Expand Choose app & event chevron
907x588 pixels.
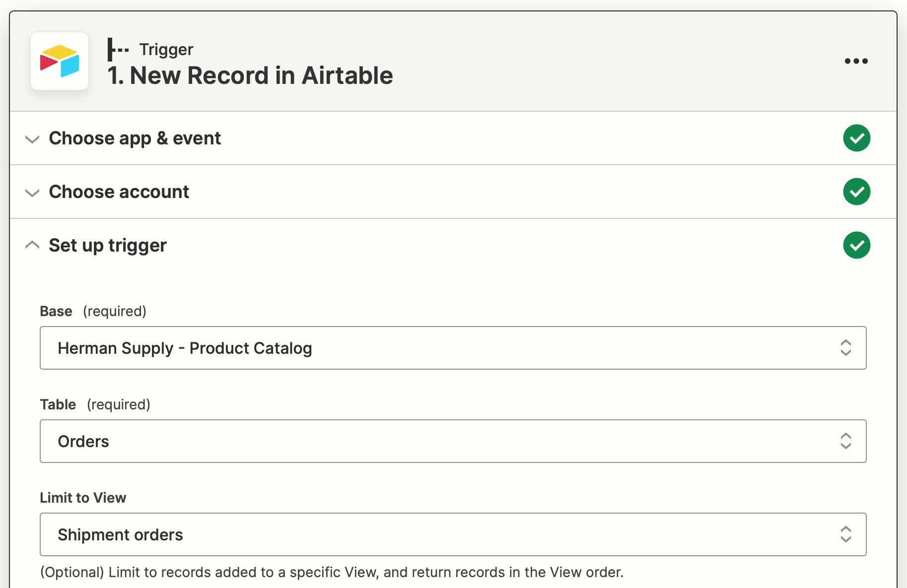click(32, 139)
